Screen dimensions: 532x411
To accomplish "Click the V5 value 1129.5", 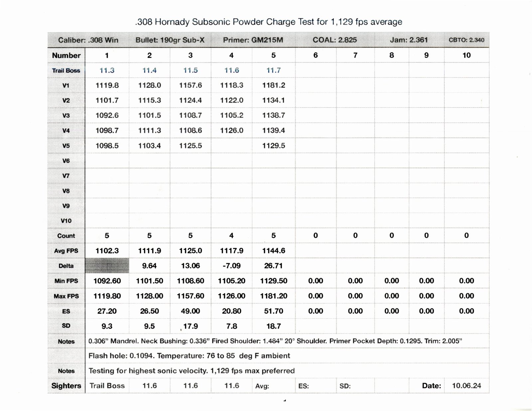I will click(x=274, y=146).
